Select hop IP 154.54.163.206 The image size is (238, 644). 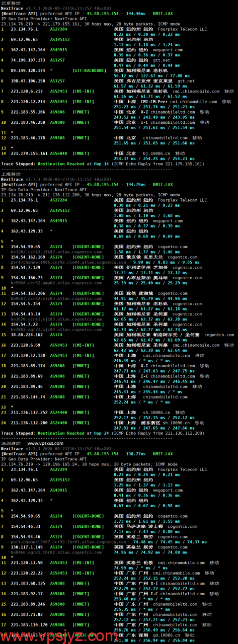click(29, 293)
